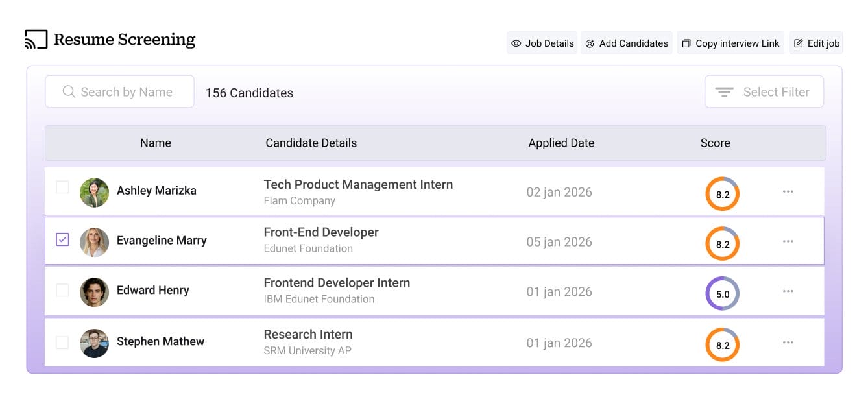Viewport: 868px width, 397px height.
Task: Click the funnel icon in Select Filter
Action: [x=723, y=91]
